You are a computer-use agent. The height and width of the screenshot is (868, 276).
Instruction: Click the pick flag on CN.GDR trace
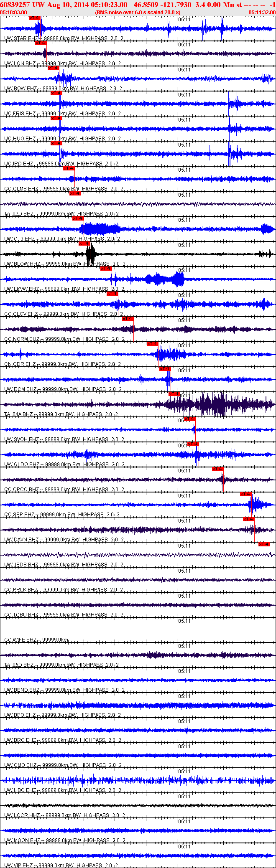coord(153,344)
